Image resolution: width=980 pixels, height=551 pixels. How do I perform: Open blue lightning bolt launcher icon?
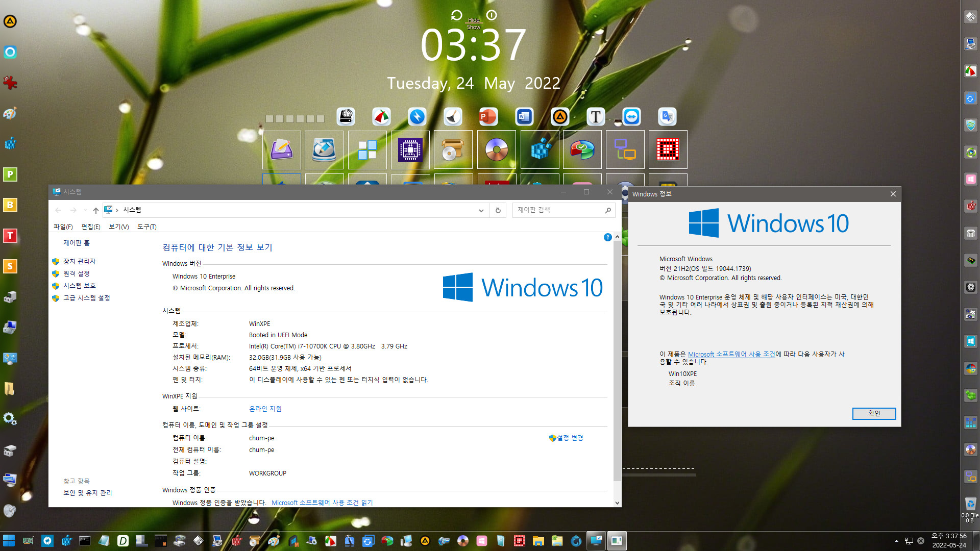coord(417,117)
